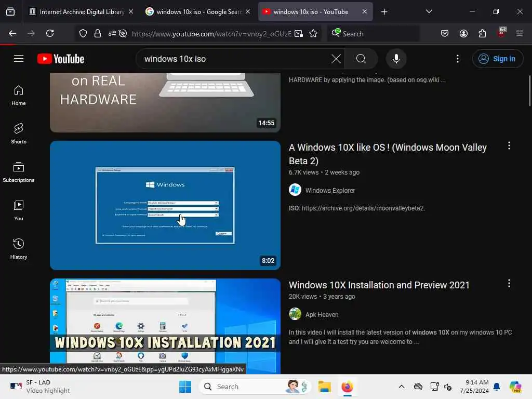This screenshot has height=399, width=532.
Task: Click the taskbar Search box
Action: [x=255, y=387]
